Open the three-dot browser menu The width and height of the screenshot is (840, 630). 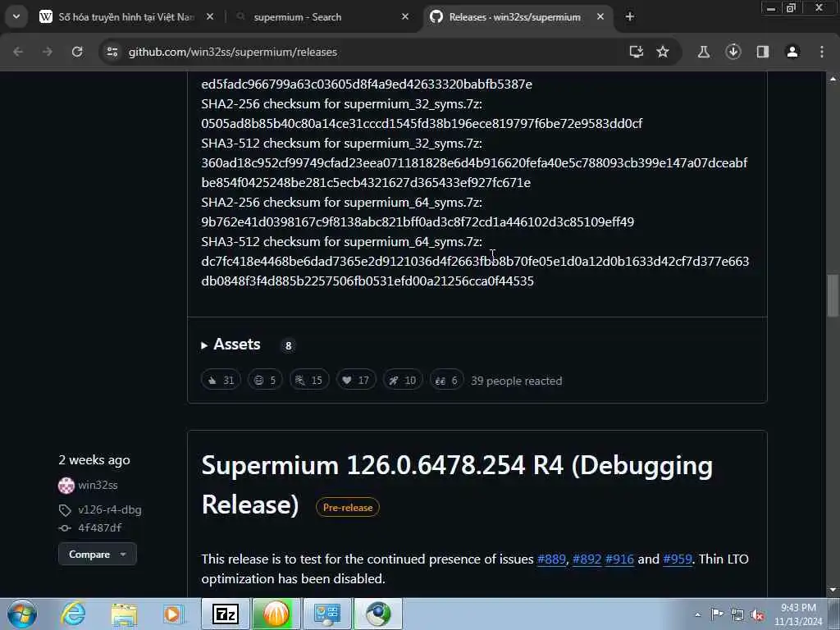click(822, 52)
